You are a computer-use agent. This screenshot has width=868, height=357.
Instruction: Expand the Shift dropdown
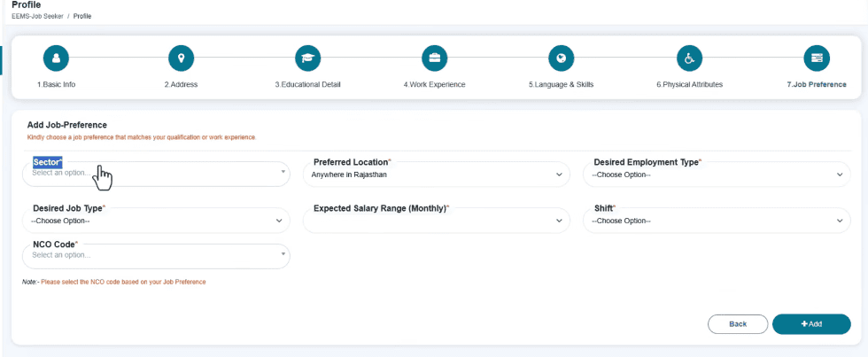717,221
